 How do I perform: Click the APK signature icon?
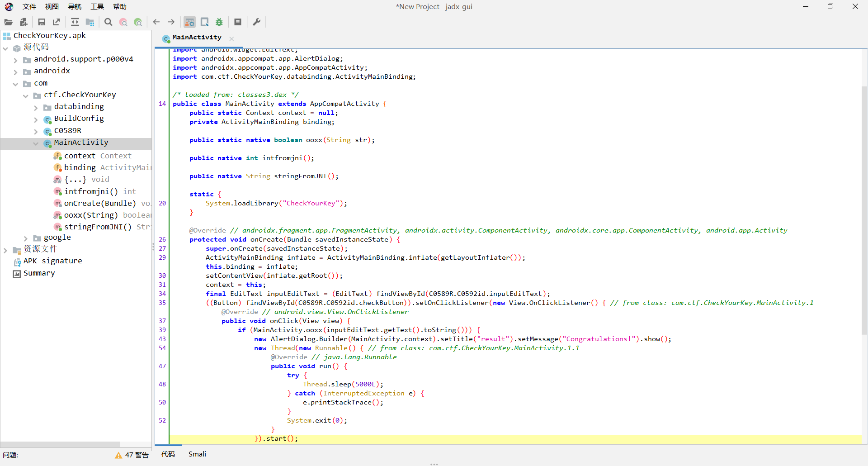(x=17, y=262)
